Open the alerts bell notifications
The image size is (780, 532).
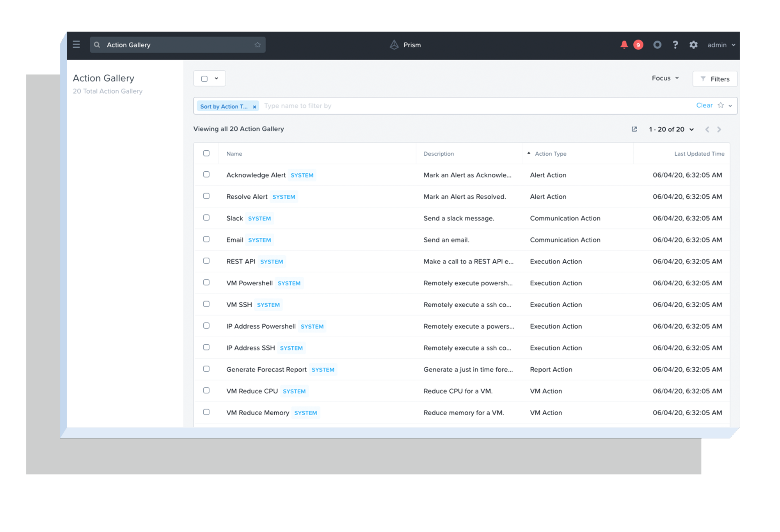point(624,45)
